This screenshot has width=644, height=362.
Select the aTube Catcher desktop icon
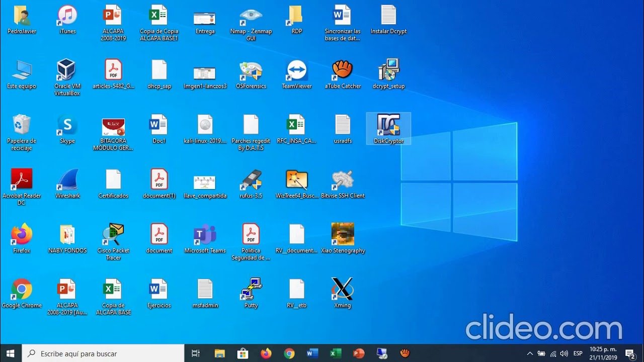343,74
